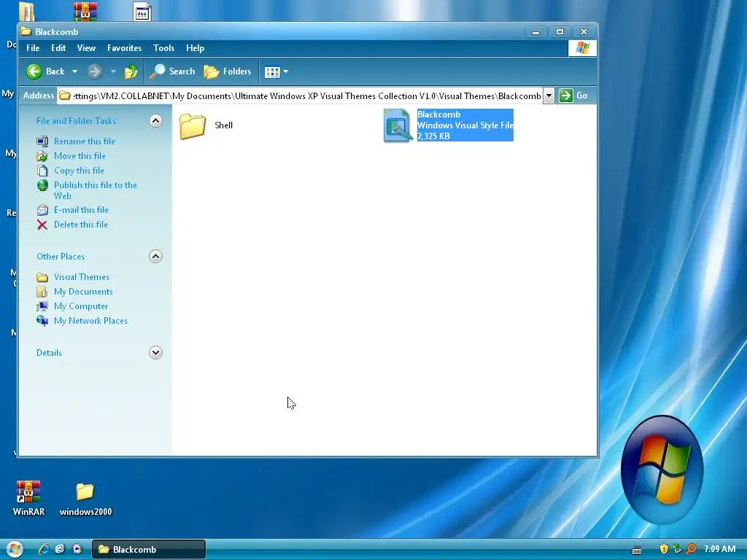Click the greyed Forward arrow button

click(95, 71)
